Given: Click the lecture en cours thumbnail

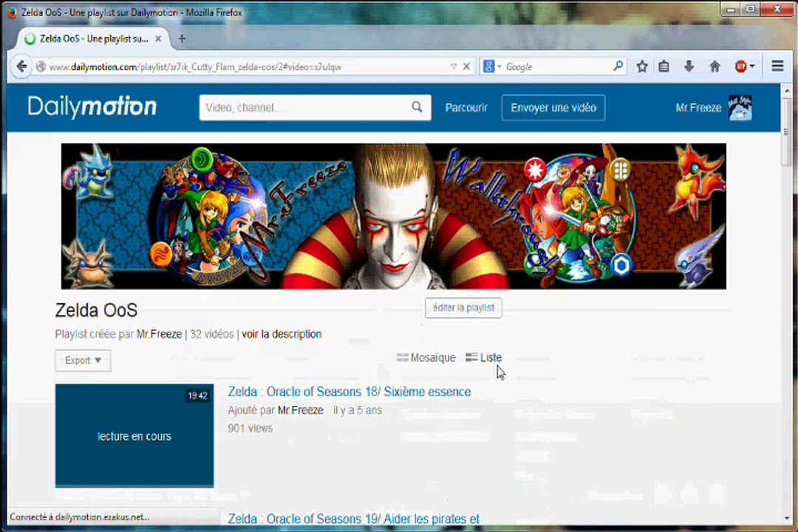Looking at the screenshot, I should 134,436.
